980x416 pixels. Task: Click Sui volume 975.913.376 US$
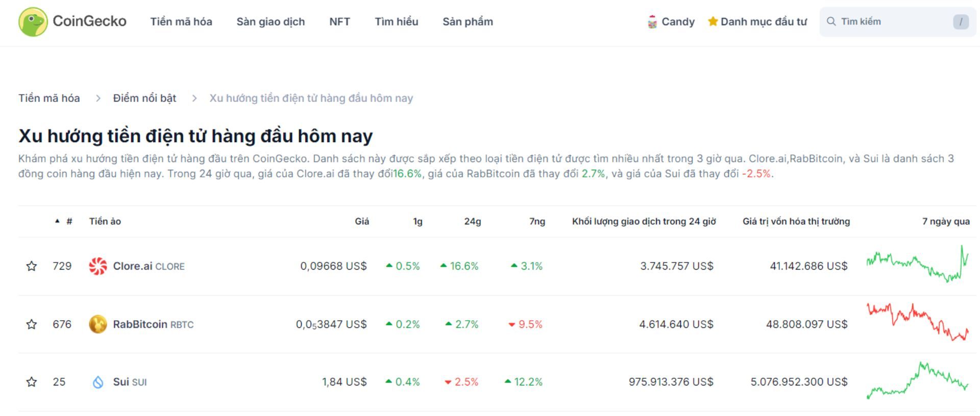(671, 382)
